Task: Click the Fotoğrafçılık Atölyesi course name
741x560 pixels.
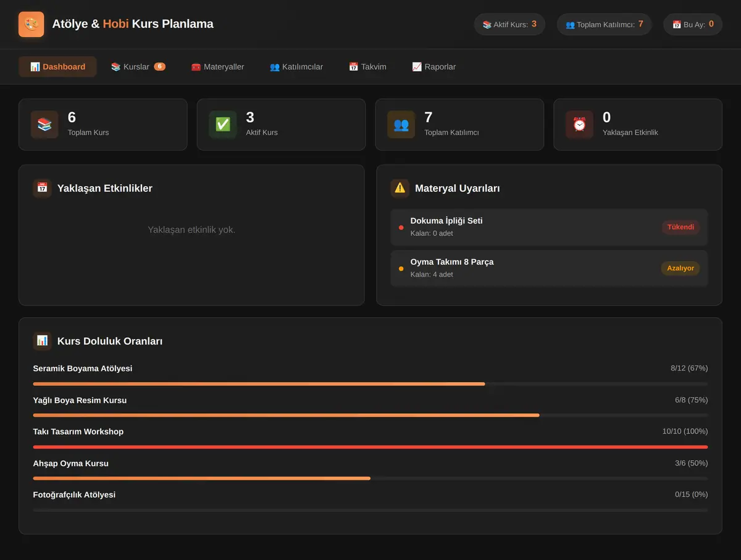Action: pyautogui.click(x=74, y=495)
